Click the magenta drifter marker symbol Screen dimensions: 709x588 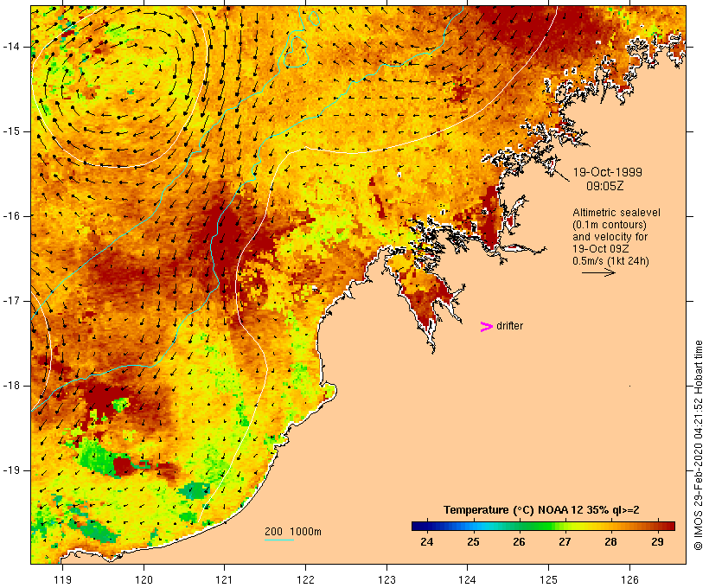[x=487, y=327]
